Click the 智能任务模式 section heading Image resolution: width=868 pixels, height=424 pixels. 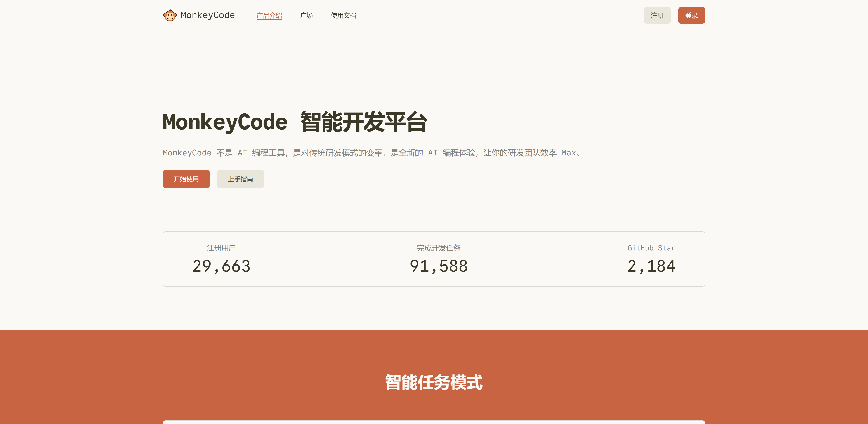[x=434, y=383]
